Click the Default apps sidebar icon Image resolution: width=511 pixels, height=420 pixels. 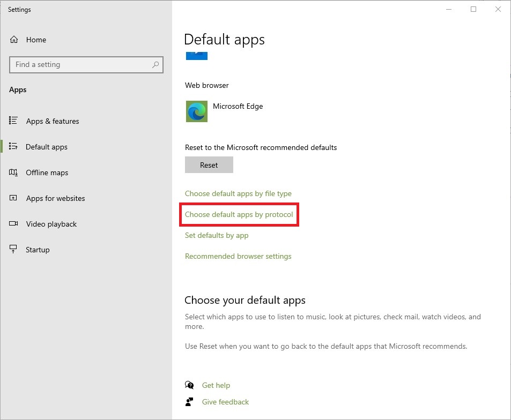13,146
